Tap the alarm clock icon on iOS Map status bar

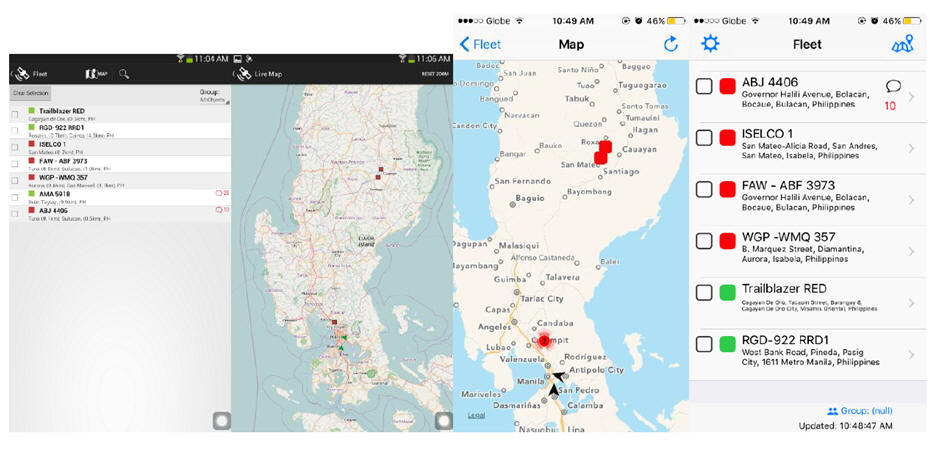pyautogui.click(x=639, y=20)
